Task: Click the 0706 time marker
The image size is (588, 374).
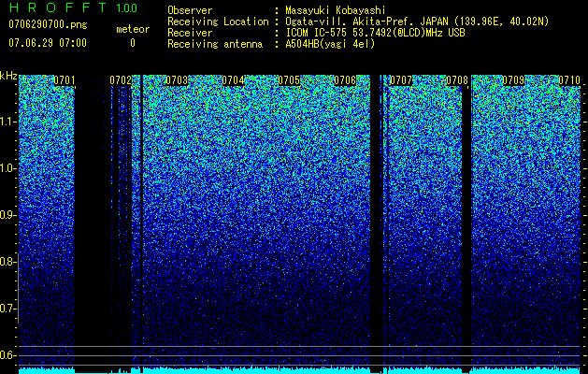Action: tap(345, 80)
